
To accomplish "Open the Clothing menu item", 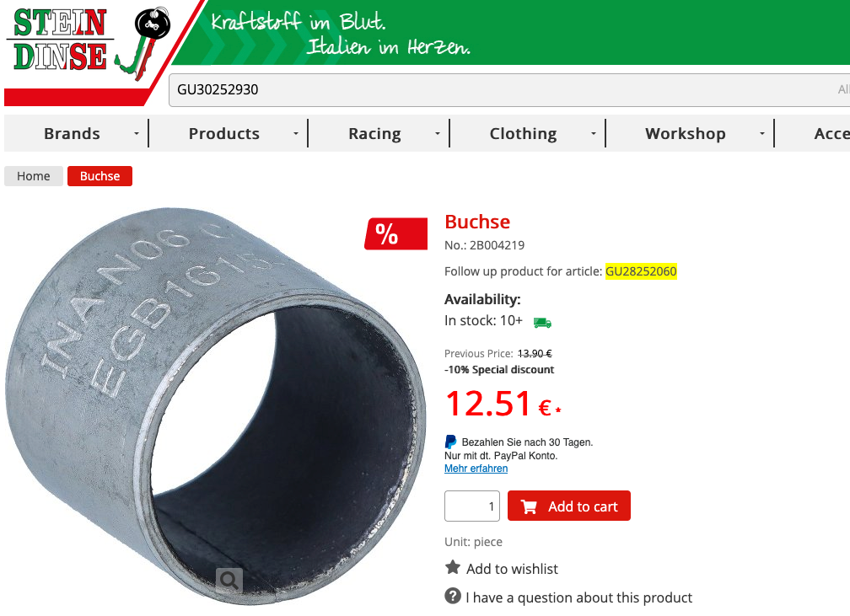I will tap(523, 133).
